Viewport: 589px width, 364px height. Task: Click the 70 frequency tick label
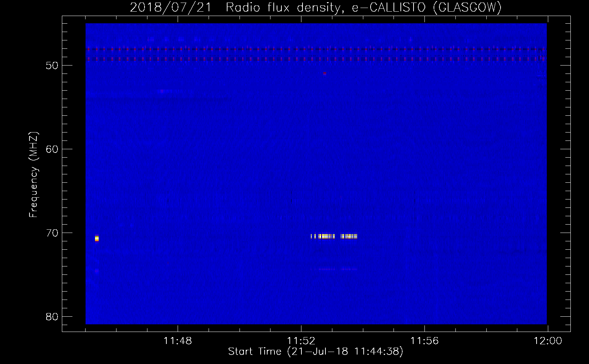coord(52,233)
